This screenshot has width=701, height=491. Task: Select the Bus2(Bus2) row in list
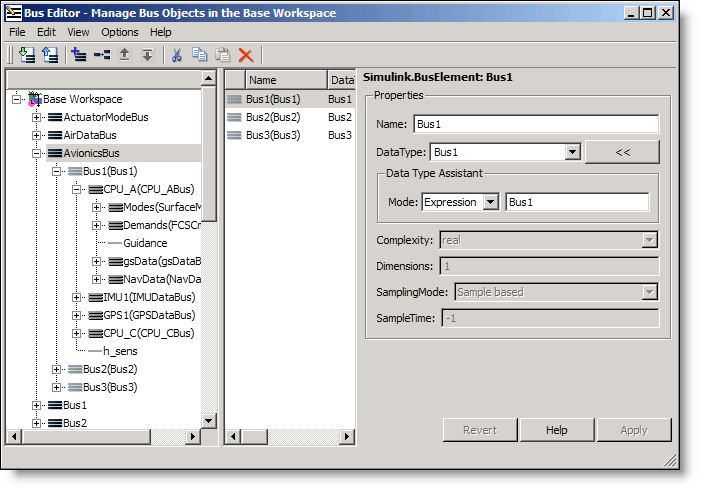click(x=273, y=117)
